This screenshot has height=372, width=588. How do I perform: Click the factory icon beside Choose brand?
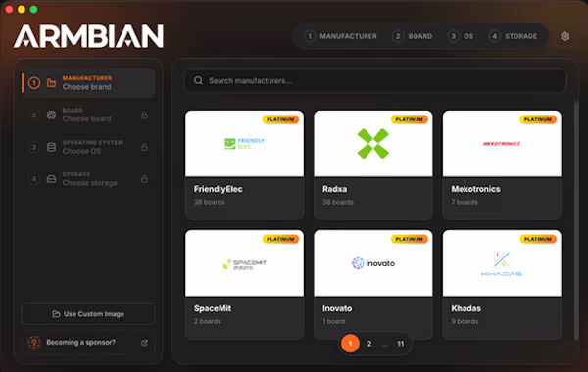coord(51,83)
